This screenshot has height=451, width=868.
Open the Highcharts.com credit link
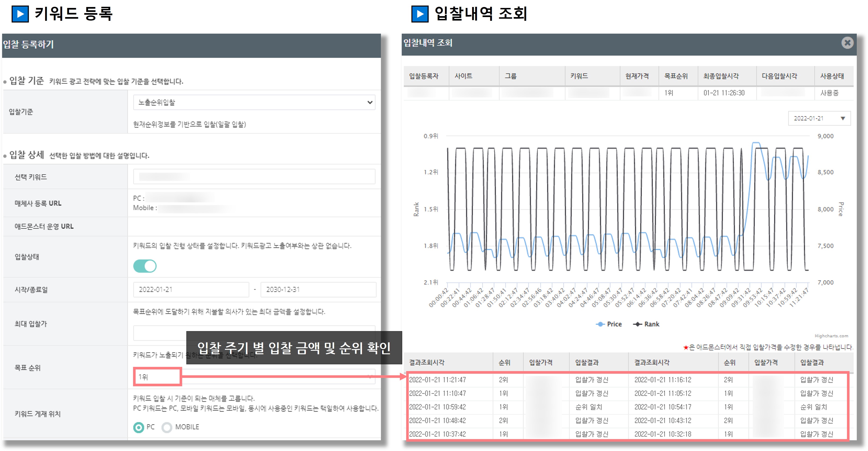coord(831,336)
